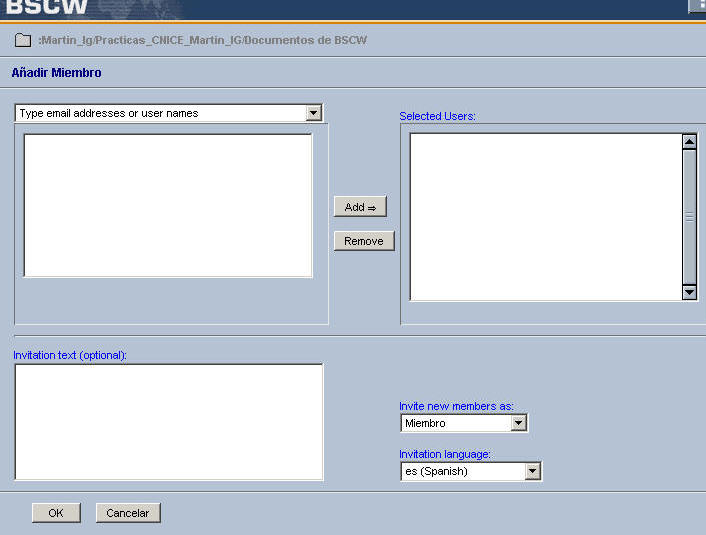Click the Selected Users scroll up arrow
Viewport: 706px width, 535px height.
[689, 142]
